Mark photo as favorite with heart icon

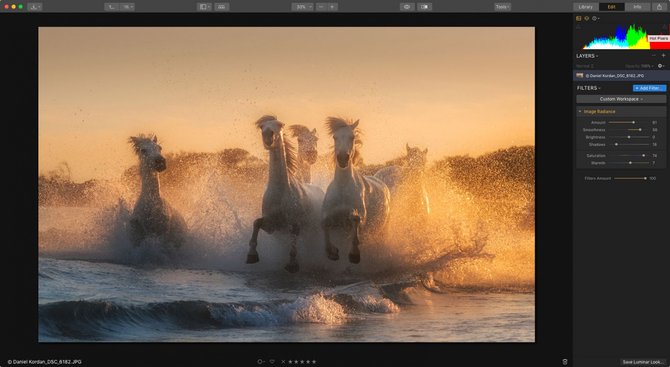272,362
